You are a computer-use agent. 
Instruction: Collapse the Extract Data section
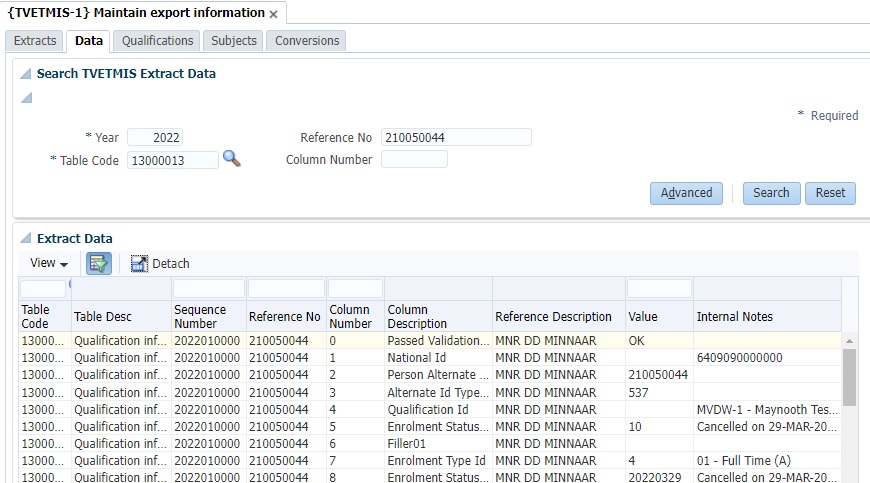pyautogui.click(x=25, y=239)
